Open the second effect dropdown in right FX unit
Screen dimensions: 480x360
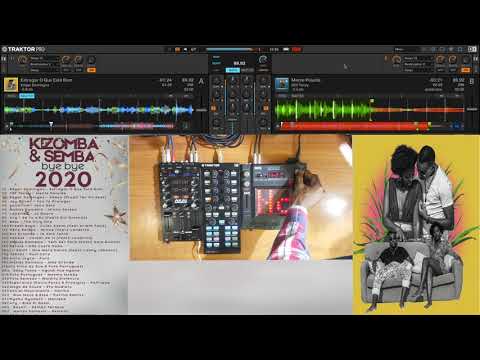pos(418,64)
